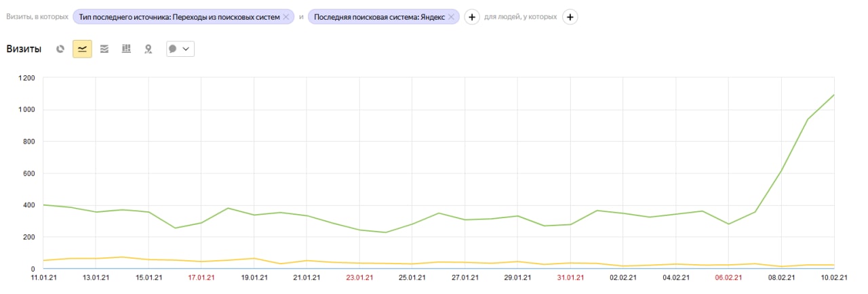Click the '29.01.21' axis date label
The width and height of the screenshot is (868, 294).
tap(517, 277)
